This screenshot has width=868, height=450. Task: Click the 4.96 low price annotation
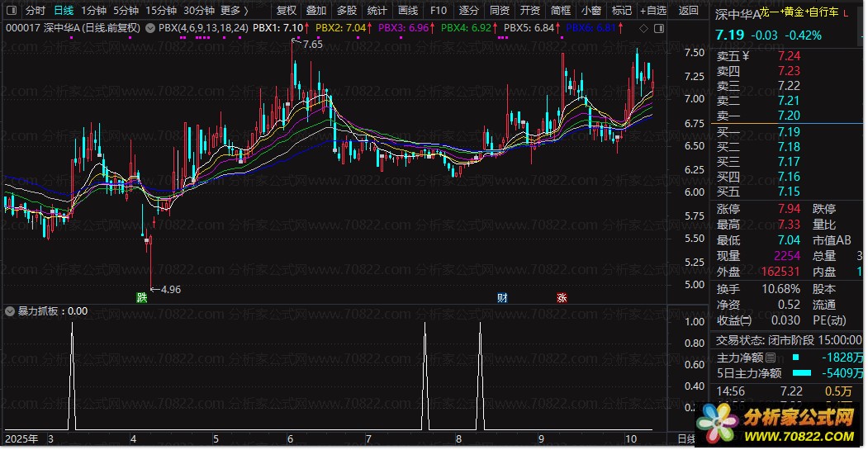[170, 290]
